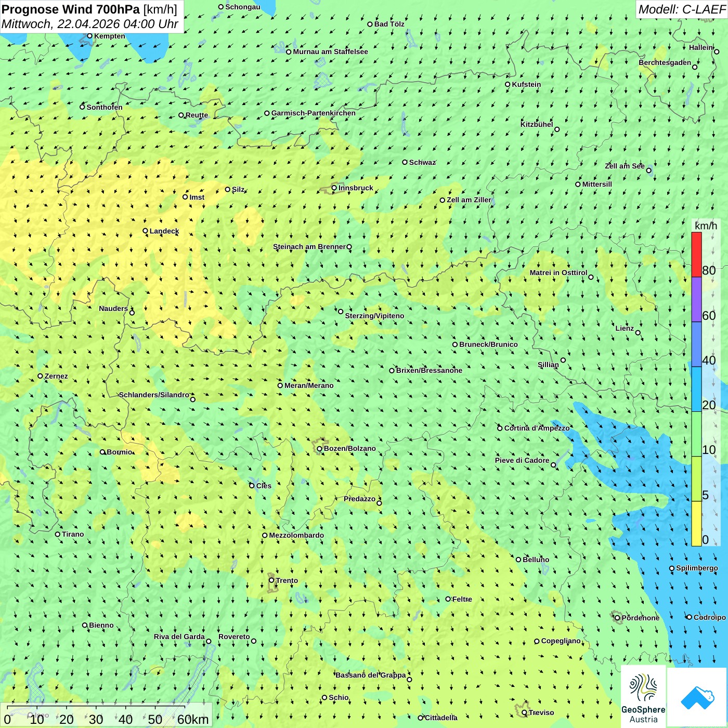The height and width of the screenshot is (728, 728).
Task: Select the light blue 20 km/h legend segment
Action: click(696, 389)
